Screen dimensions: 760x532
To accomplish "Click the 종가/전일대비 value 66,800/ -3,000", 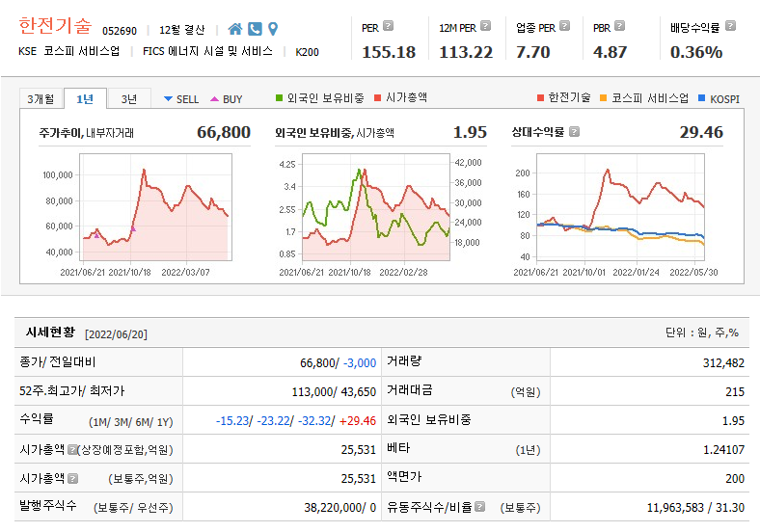I will click(x=339, y=363).
